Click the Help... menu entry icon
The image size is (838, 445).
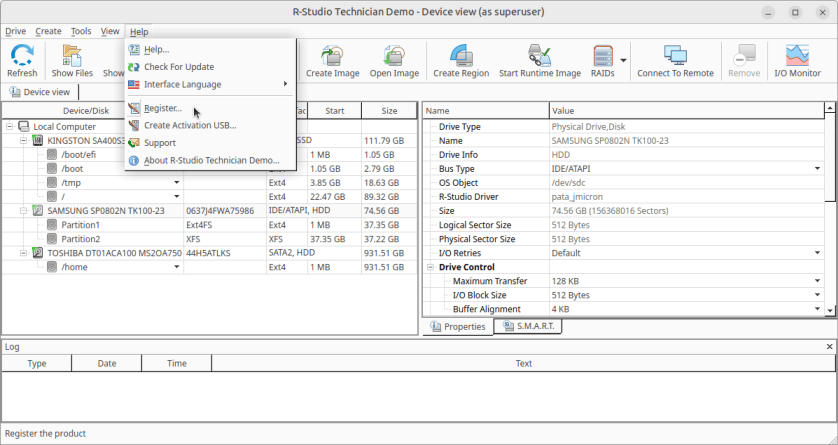click(x=134, y=50)
